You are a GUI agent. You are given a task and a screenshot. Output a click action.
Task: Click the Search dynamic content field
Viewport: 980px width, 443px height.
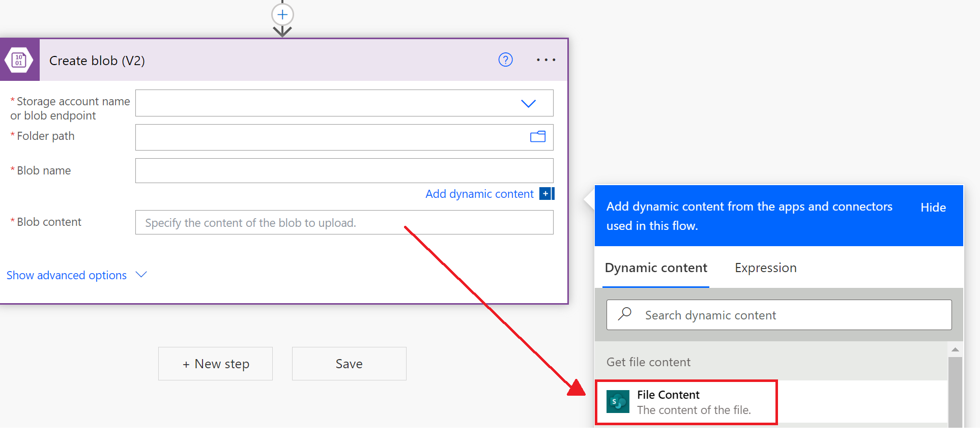(779, 315)
